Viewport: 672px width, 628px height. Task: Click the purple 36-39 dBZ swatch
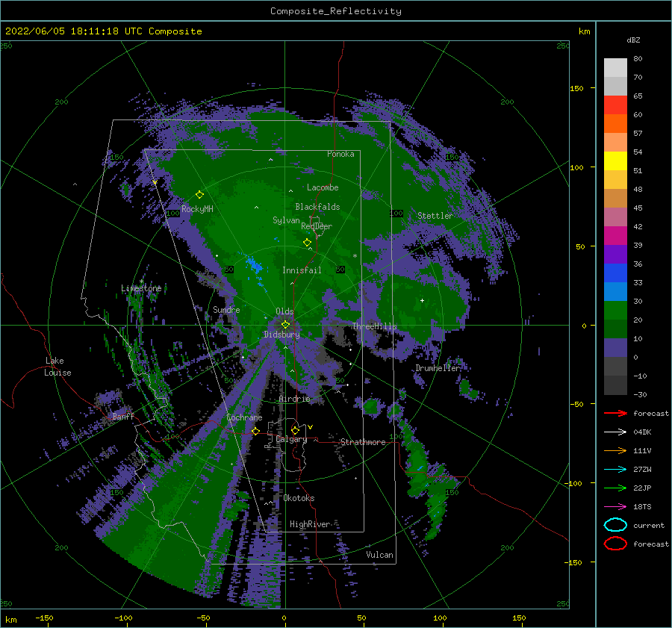click(615, 255)
